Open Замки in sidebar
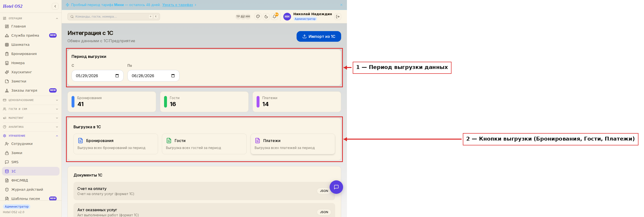The height and width of the screenshot is (217, 644). click(31, 153)
